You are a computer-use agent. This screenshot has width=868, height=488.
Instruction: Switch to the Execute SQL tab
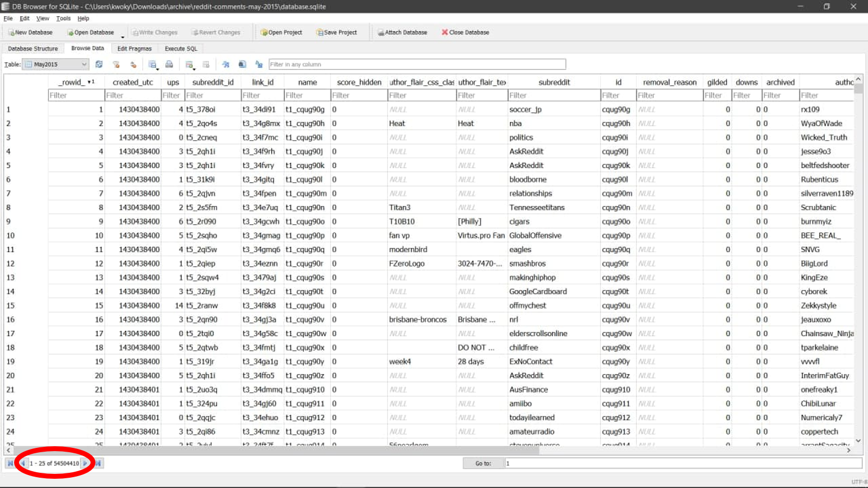(x=181, y=49)
